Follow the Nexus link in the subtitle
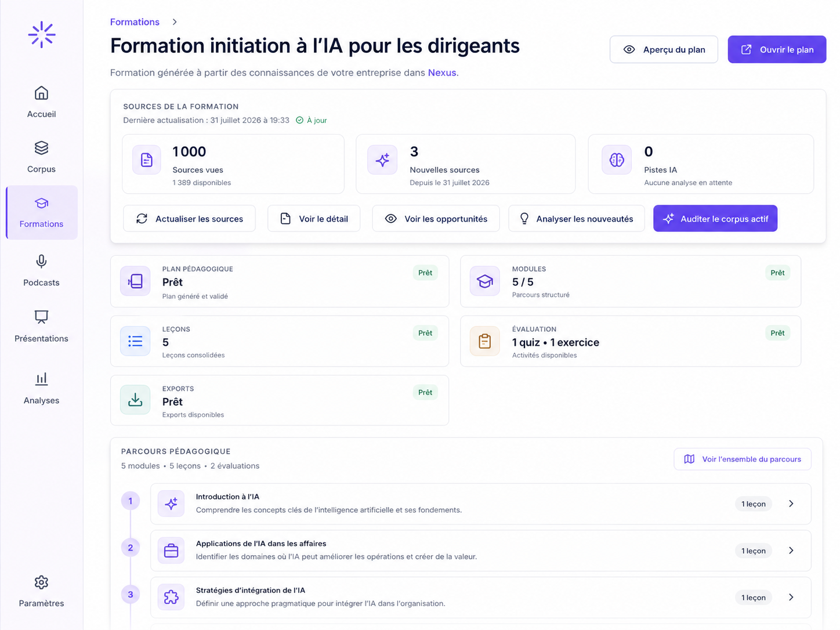The height and width of the screenshot is (630, 840). click(442, 73)
